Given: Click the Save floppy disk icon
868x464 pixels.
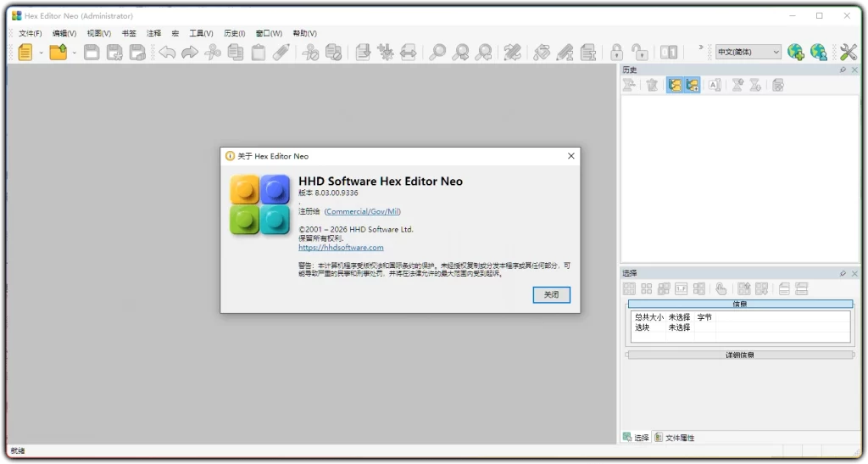Looking at the screenshot, I should (x=92, y=52).
